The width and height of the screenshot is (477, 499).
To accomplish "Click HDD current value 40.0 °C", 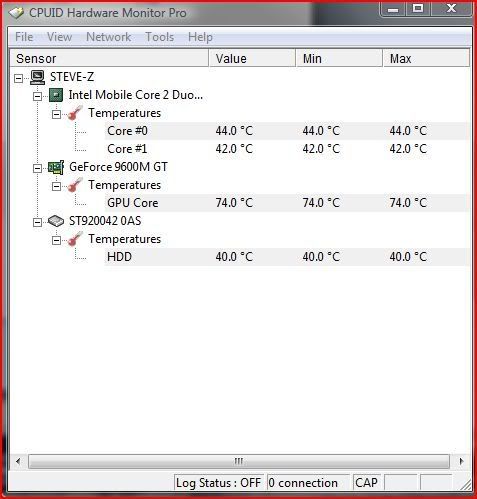I will [234, 257].
